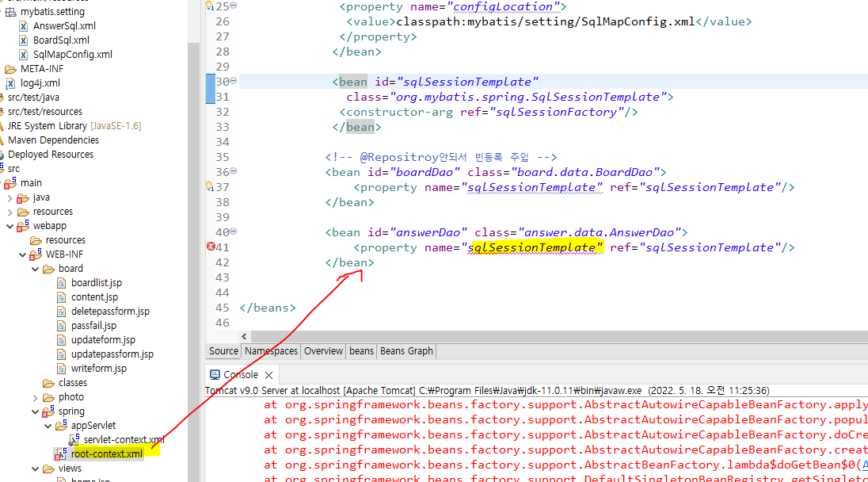Collapse the WEB-INF folder
This screenshot has width=868, height=482.
(x=23, y=254)
